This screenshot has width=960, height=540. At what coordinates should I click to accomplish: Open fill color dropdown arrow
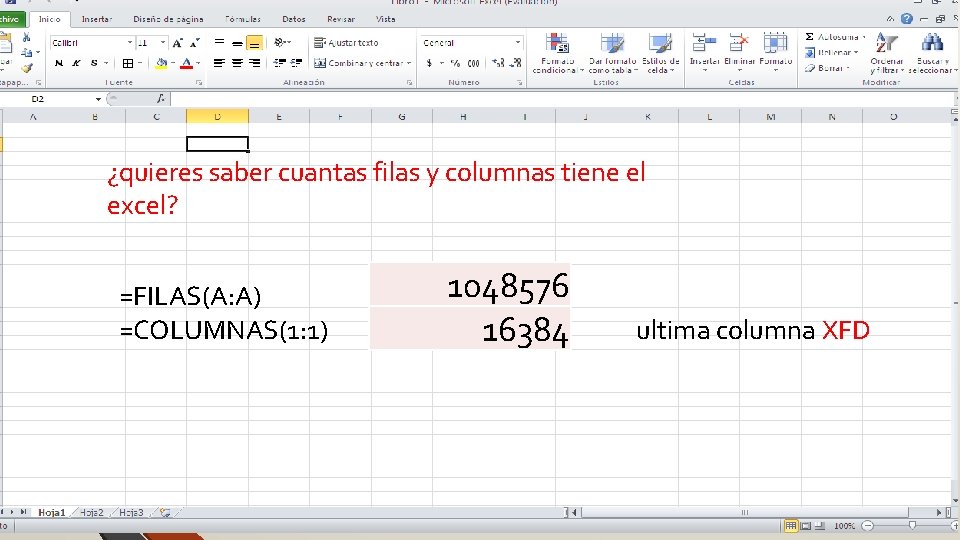tap(173, 63)
